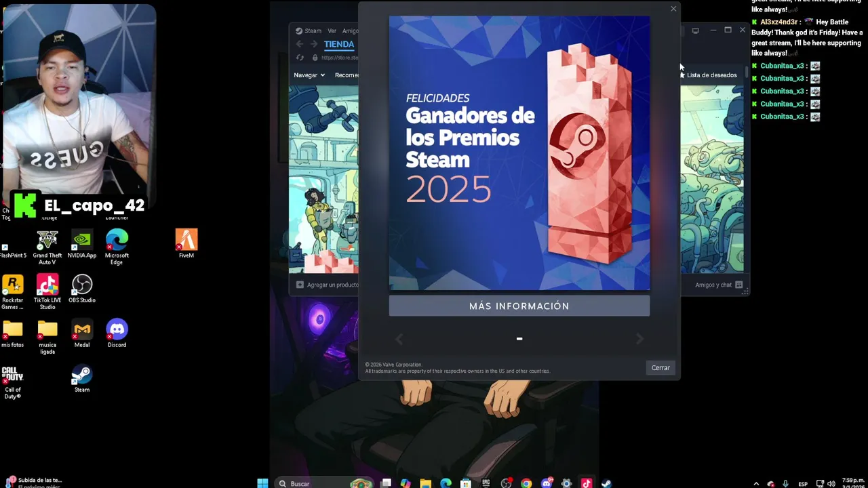Open Discord from the taskbar

click(x=547, y=483)
